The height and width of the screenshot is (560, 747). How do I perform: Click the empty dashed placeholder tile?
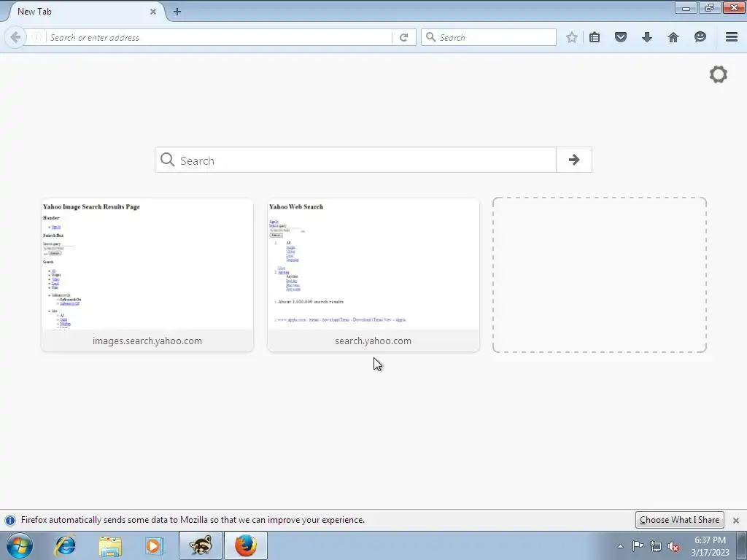click(600, 275)
